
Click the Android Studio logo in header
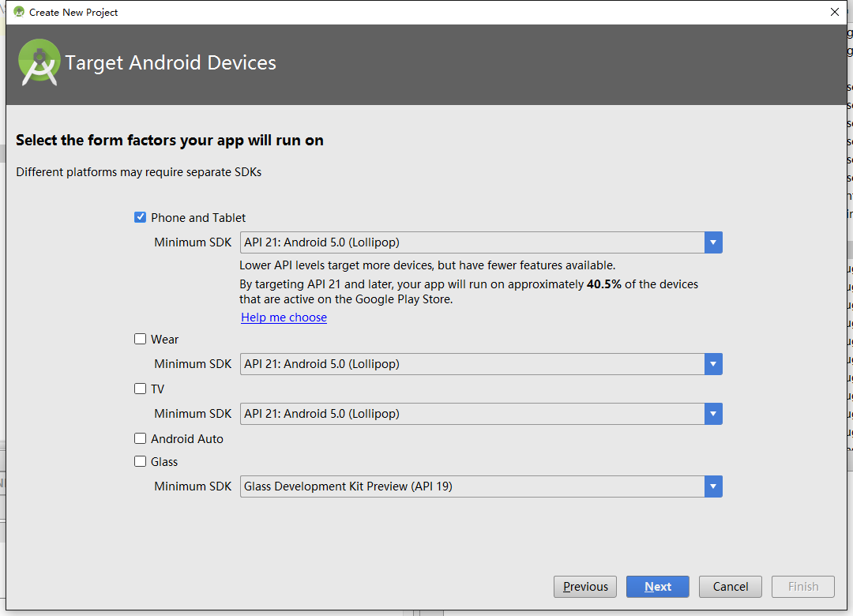coord(39,62)
